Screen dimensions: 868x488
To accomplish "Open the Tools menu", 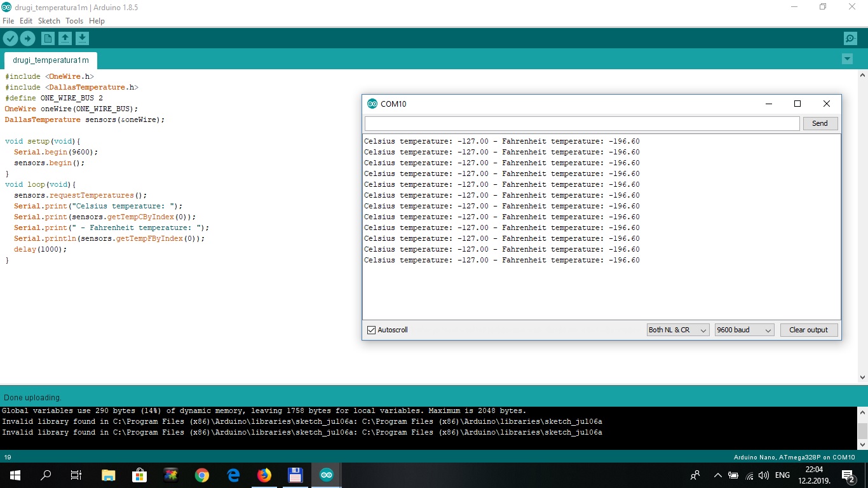I will click(x=74, y=21).
